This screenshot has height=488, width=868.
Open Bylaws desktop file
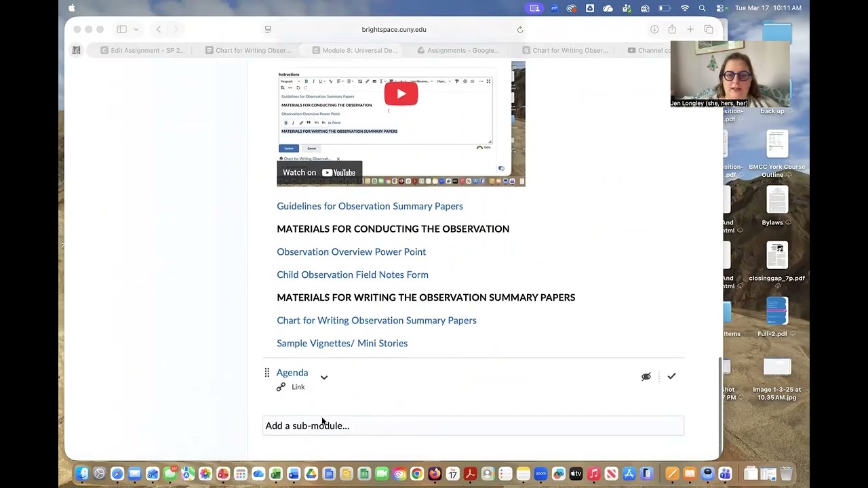point(777,205)
